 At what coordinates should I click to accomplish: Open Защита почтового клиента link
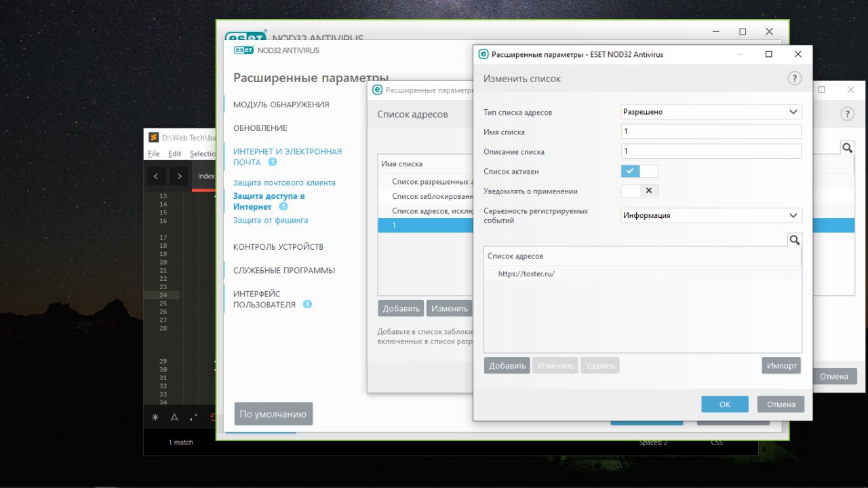coord(284,183)
